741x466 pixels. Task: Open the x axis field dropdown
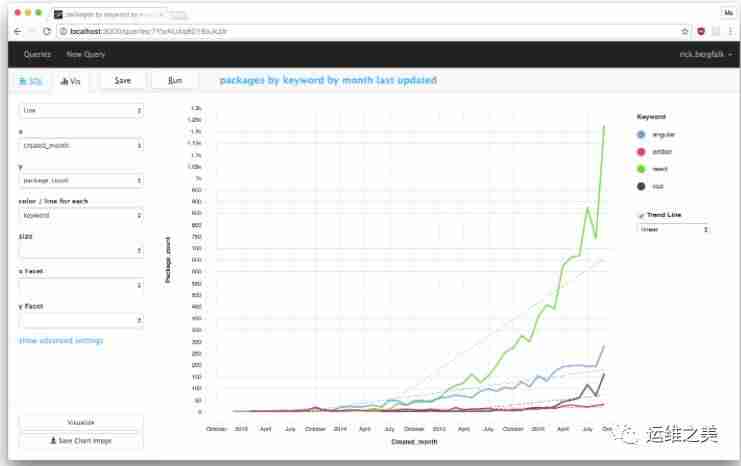point(81,145)
